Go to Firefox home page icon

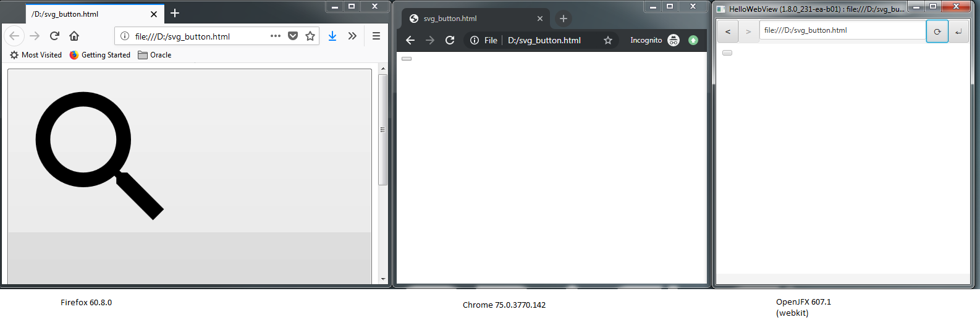74,36
